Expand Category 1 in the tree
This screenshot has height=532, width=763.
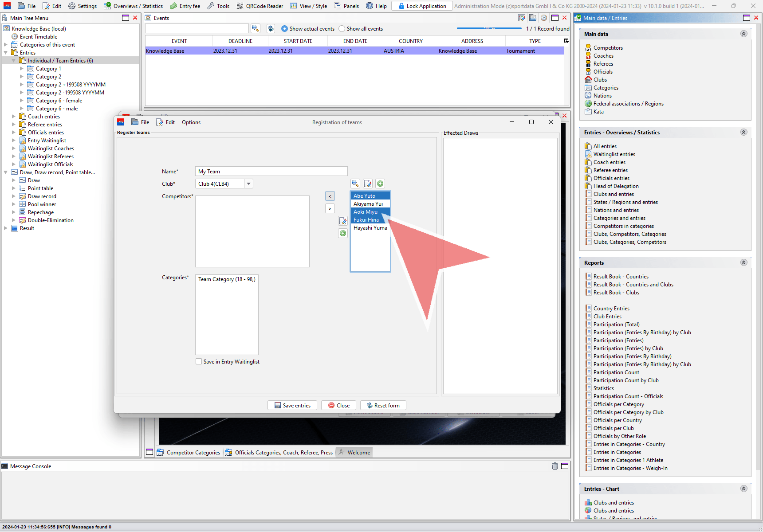tap(22, 69)
